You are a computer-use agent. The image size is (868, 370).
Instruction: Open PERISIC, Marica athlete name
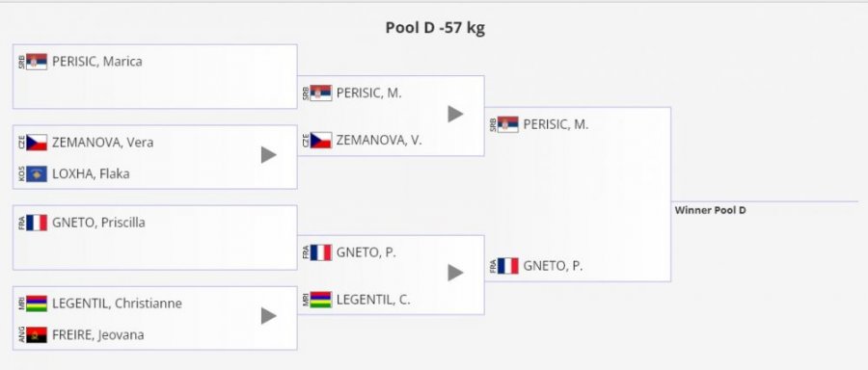(96, 62)
